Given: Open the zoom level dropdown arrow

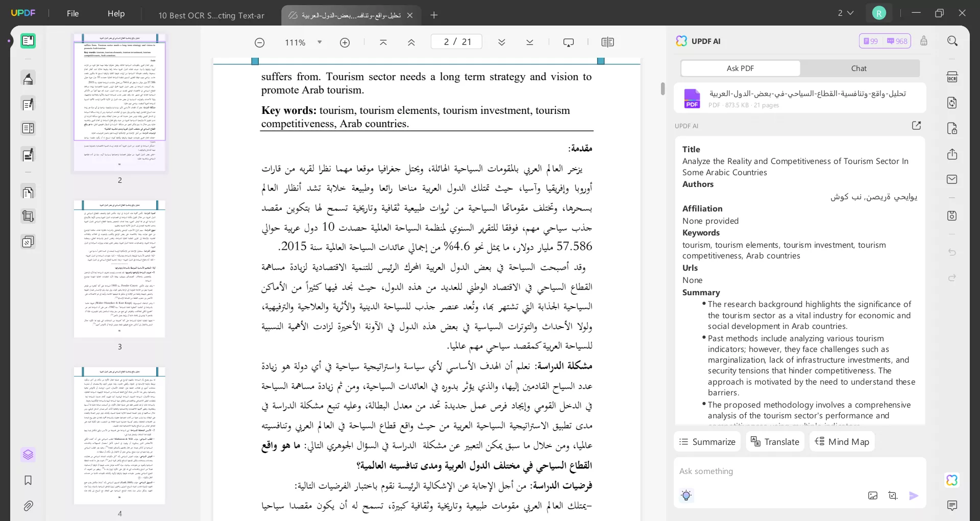Looking at the screenshot, I should [x=320, y=42].
